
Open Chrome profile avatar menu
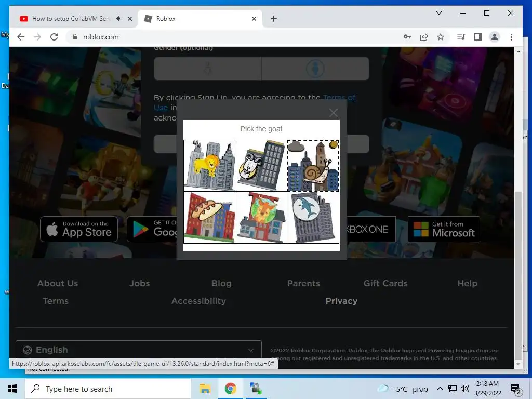[x=495, y=37]
